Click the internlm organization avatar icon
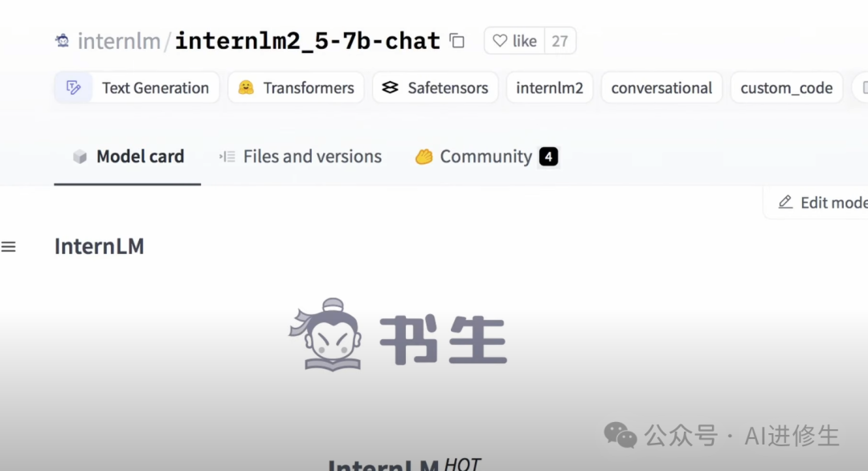The width and height of the screenshot is (868, 471). coord(62,41)
